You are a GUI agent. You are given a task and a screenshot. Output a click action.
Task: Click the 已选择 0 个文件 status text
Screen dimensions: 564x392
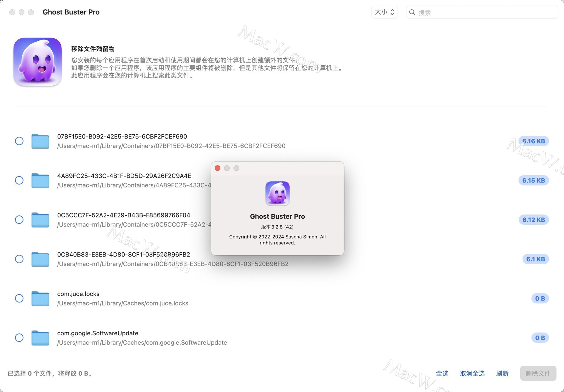tap(50, 373)
